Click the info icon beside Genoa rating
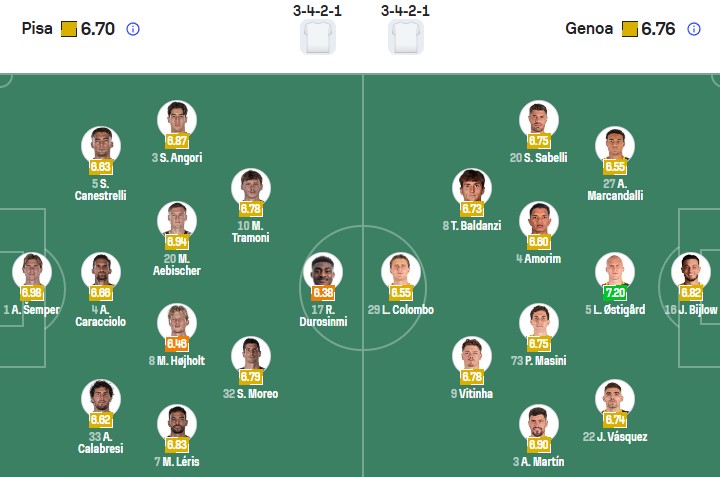This screenshot has width=720, height=477. click(x=694, y=29)
